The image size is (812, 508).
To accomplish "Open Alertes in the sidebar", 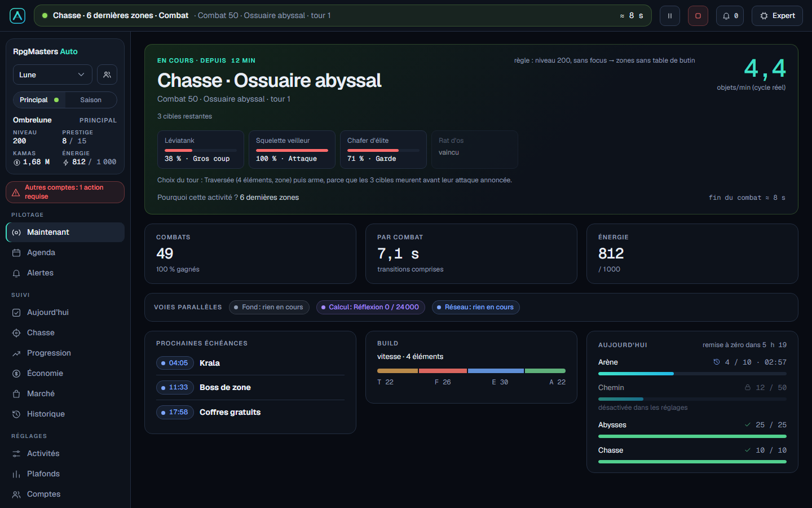I will click(x=65, y=273).
